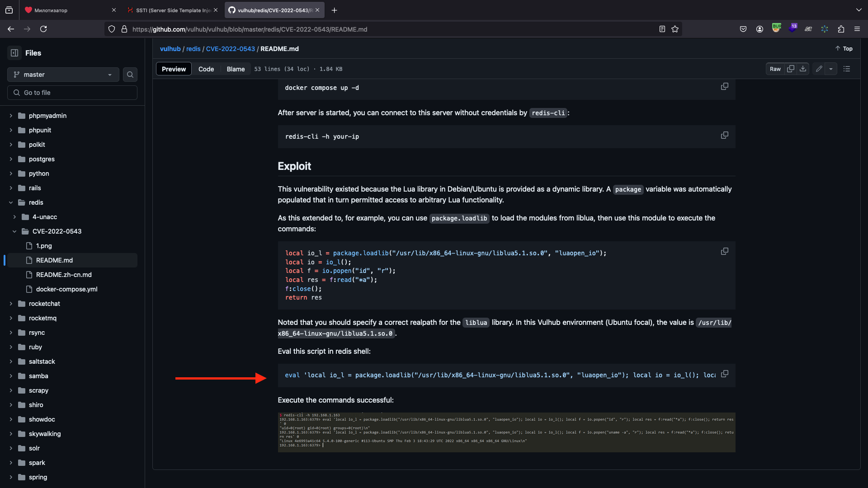Image resolution: width=868 pixels, height=488 pixels.
Task: Copy the eval script code block
Action: (724, 374)
